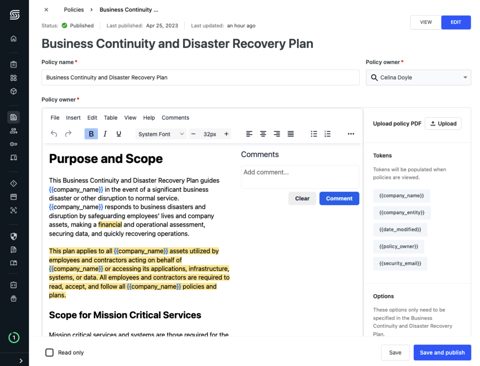480x366 pixels.
Task: Close the policy editor with the X
Action: pyautogui.click(x=46, y=10)
